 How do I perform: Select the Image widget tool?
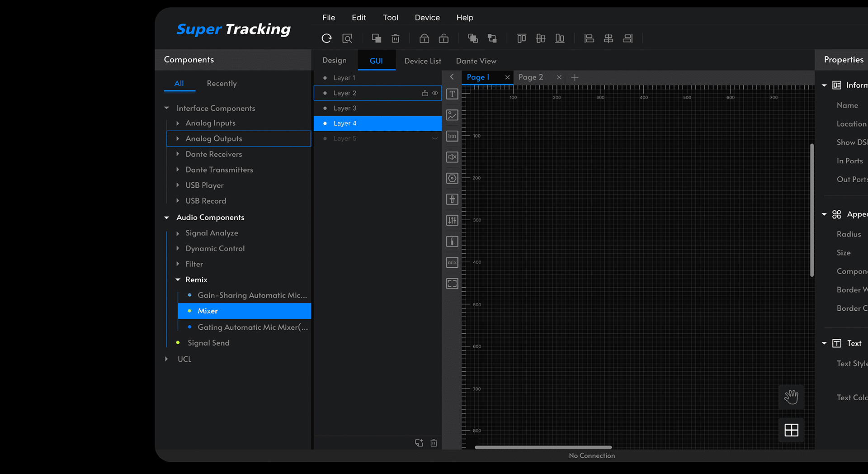[452, 115]
